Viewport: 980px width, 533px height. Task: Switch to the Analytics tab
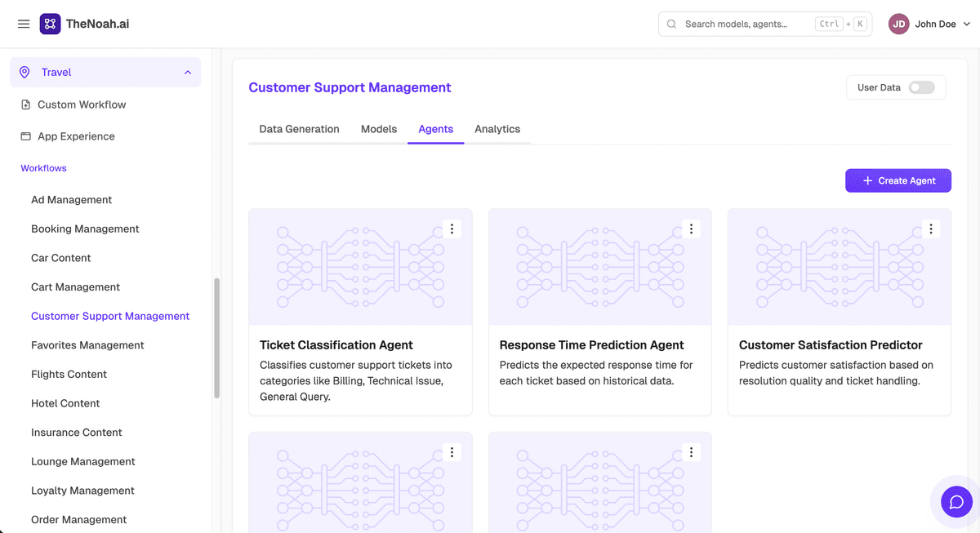(x=497, y=129)
